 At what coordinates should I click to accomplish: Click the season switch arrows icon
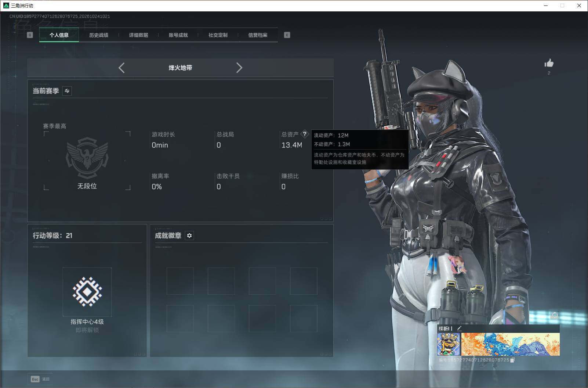pyautogui.click(x=67, y=91)
